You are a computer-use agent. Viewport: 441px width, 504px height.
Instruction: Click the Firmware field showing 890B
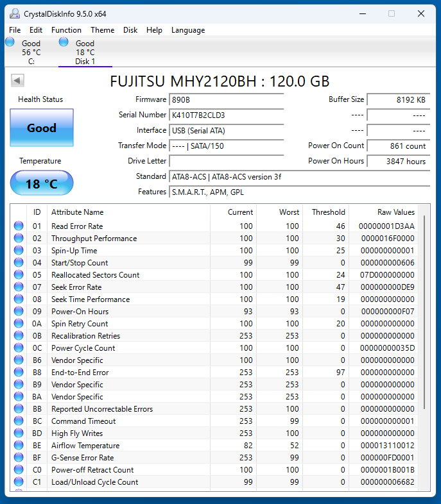[x=226, y=99]
